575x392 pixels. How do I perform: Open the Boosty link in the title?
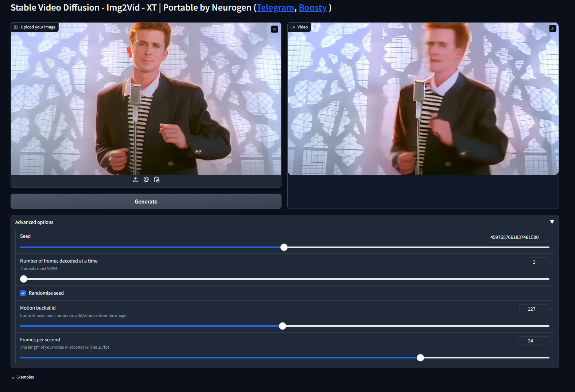pyautogui.click(x=312, y=8)
